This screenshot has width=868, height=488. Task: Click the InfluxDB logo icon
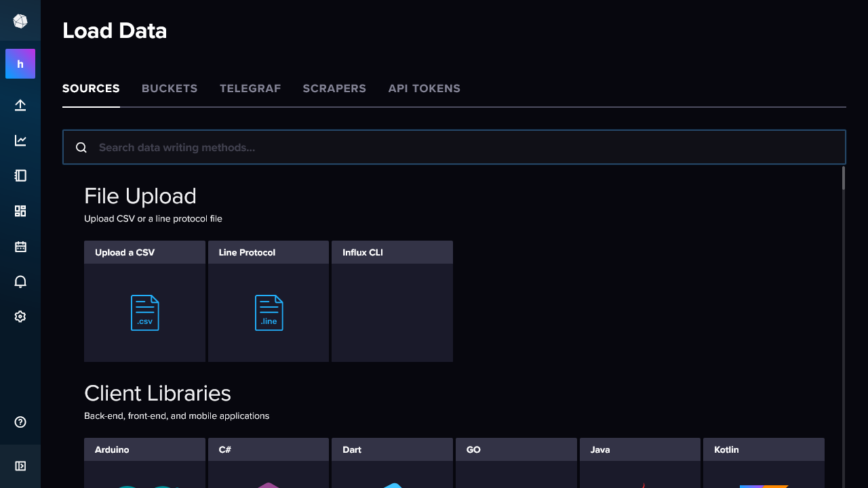[x=20, y=22]
